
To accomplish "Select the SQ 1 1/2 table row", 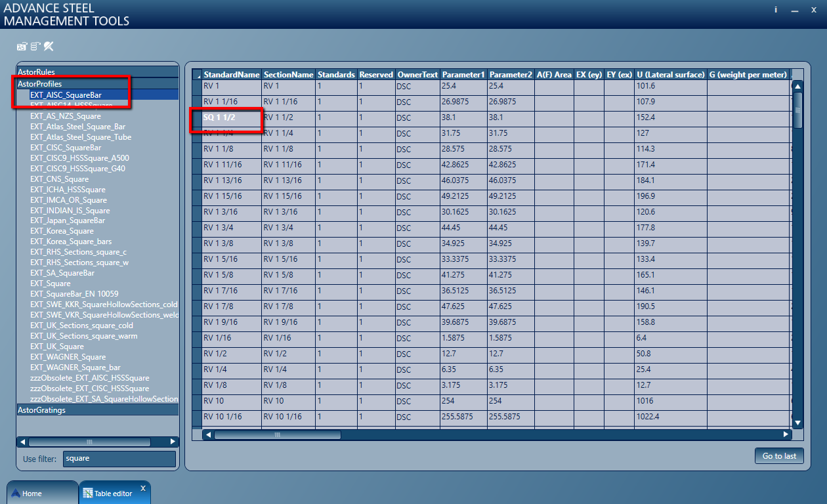I will click(x=231, y=117).
